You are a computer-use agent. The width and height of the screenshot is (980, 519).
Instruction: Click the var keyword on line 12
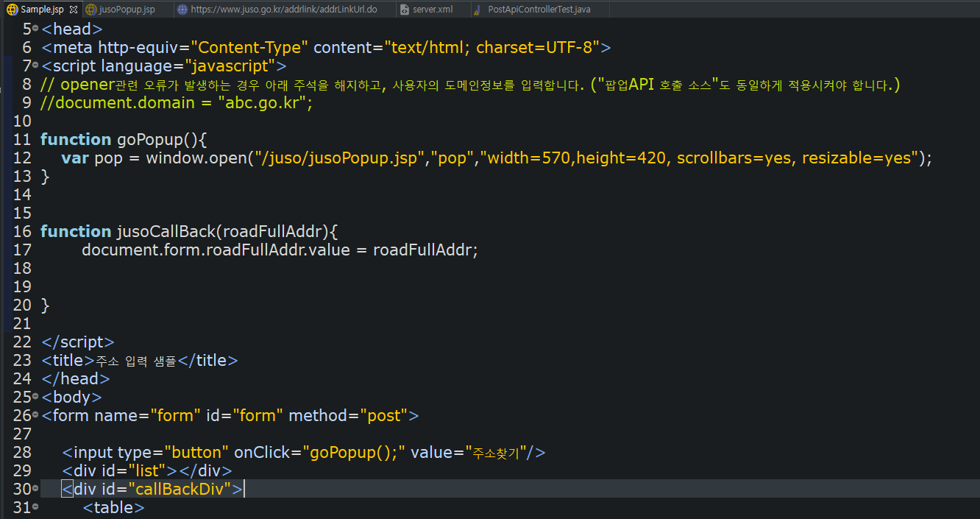[x=75, y=158]
